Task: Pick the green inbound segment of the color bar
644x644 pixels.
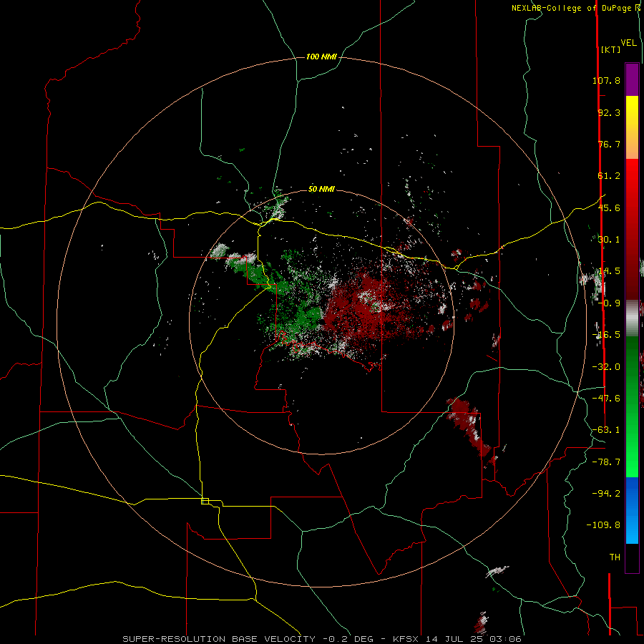Action: point(632,406)
